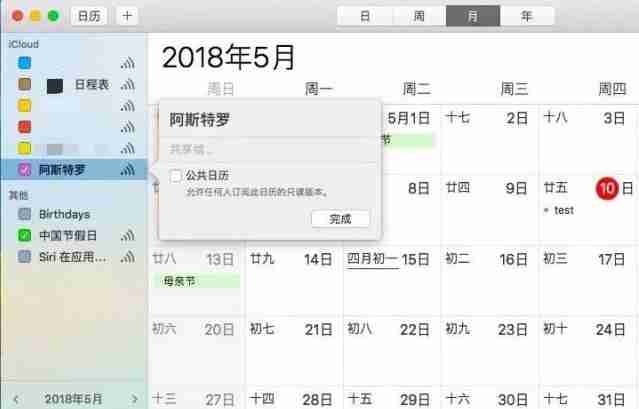The height and width of the screenshot is (409, 639).
Task: Go to previous month in mini calendar
Action: point(16,398)
